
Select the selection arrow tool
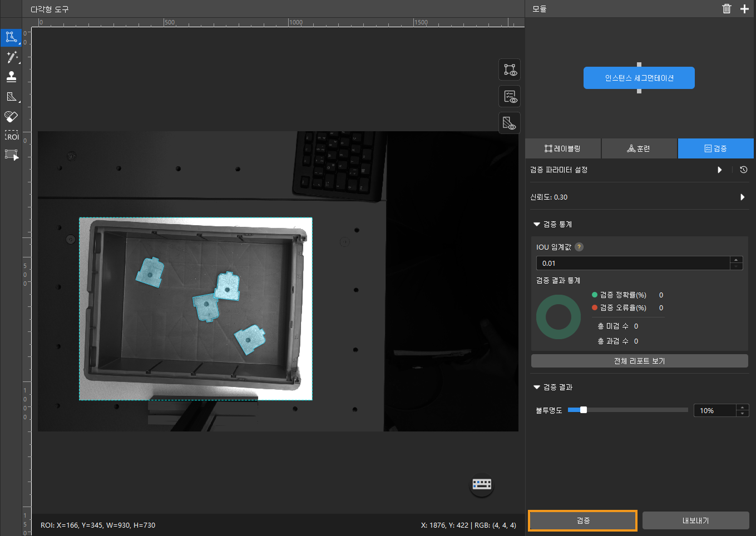[11, 155]
